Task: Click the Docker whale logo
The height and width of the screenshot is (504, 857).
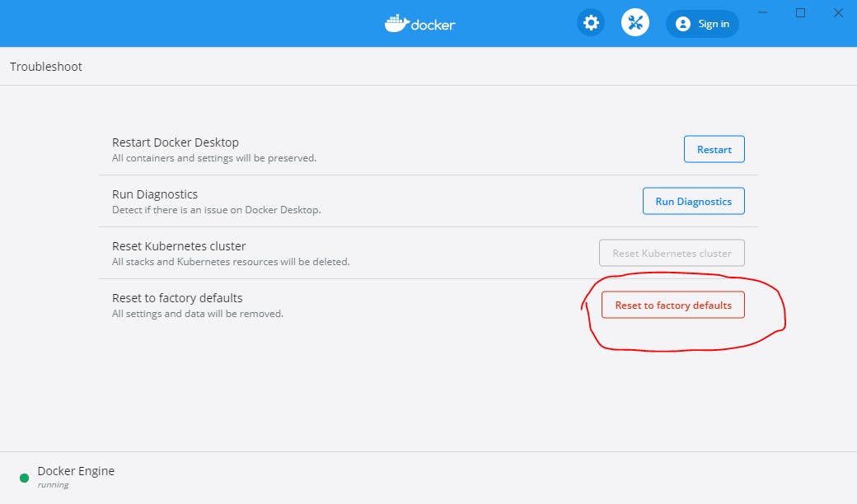Action: [419, 24]
